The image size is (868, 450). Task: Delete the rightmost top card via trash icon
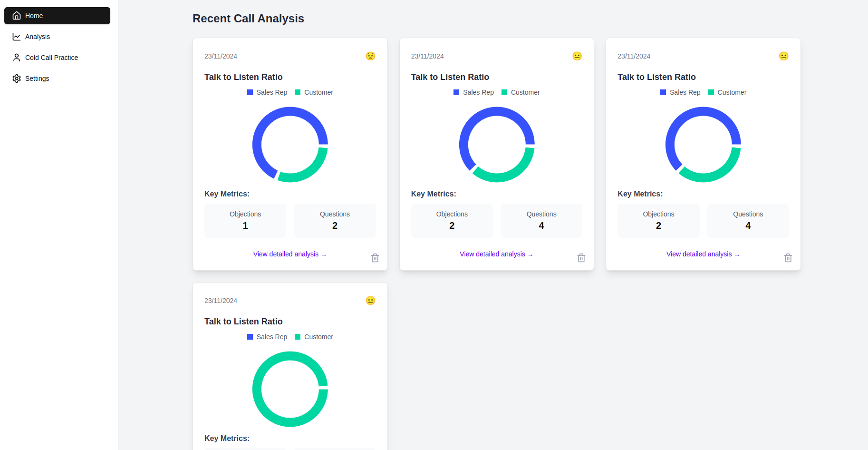788,258
